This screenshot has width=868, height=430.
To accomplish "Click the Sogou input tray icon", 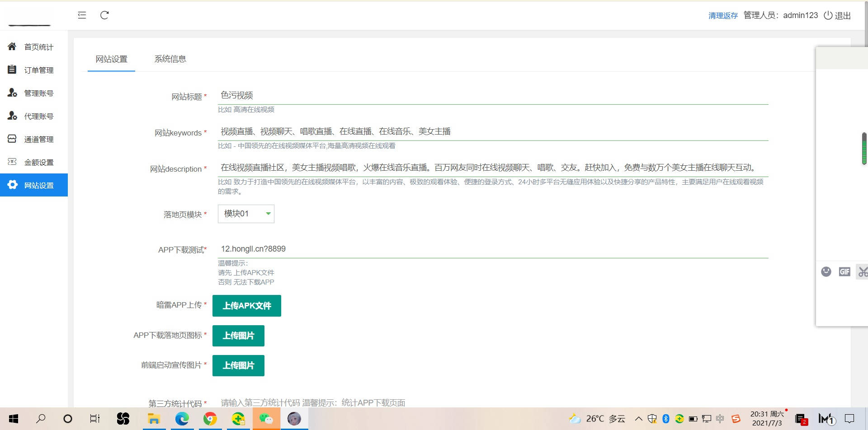I will click(x=736, y=419).
